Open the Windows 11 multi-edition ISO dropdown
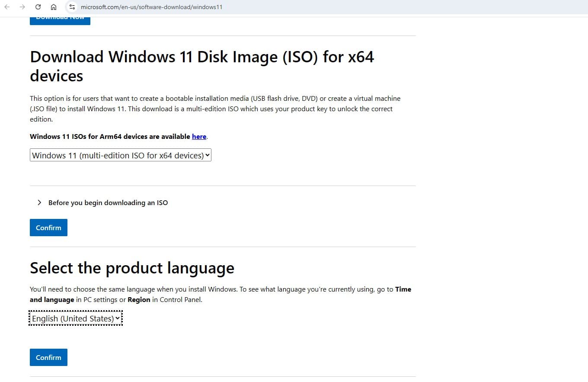Screen dimensions: 588x382 click(x=120, y=155)
